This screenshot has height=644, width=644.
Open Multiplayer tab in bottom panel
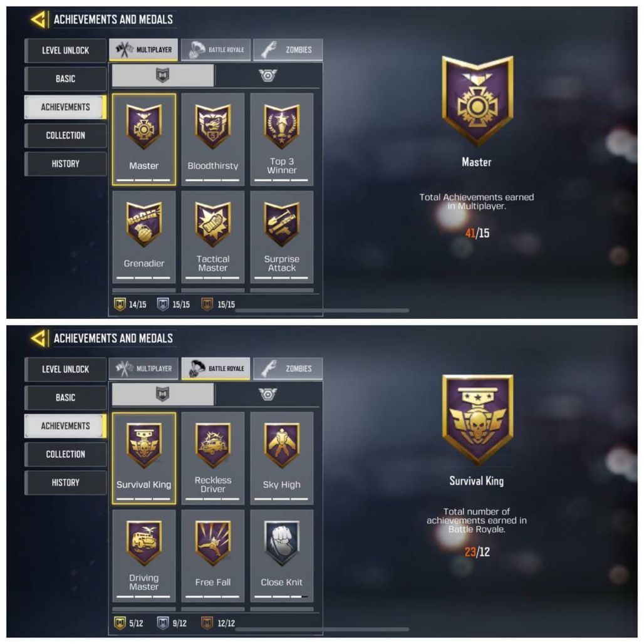point(143,369)
